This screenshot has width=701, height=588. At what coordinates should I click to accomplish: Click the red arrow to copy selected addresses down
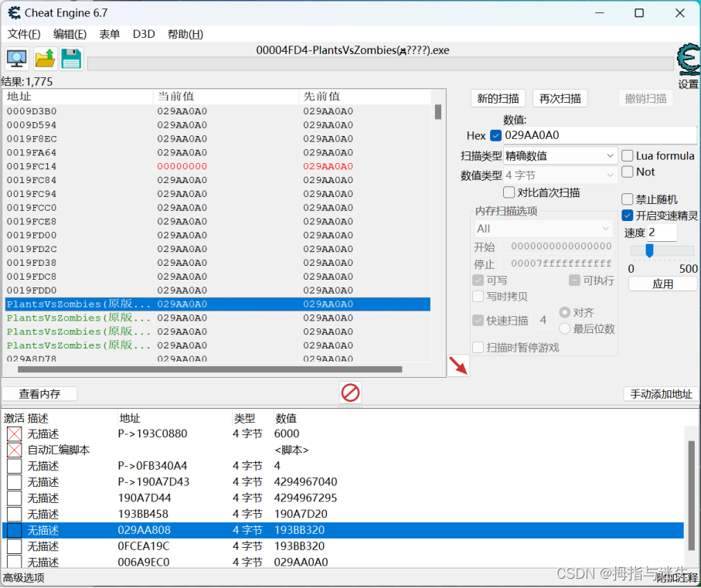pos(458,366)
